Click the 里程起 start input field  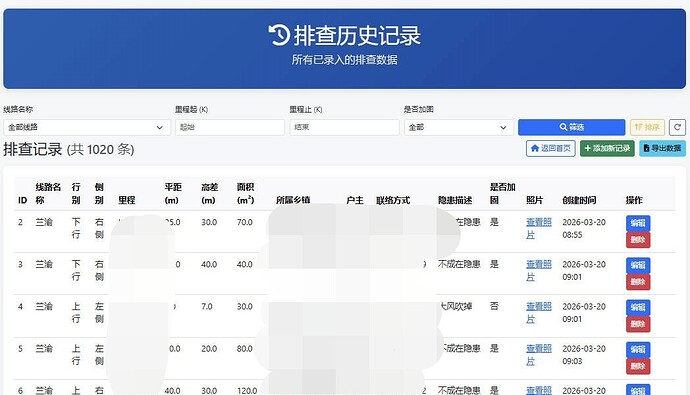click(230, 128)
